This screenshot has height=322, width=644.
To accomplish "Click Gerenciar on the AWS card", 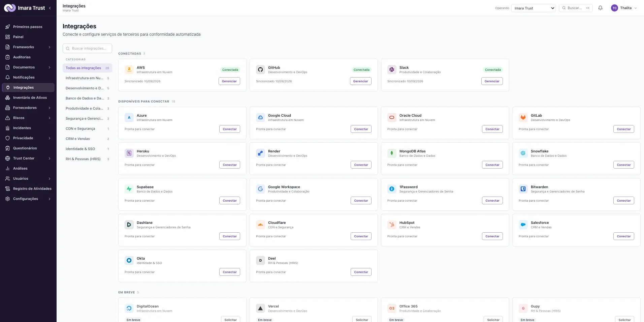I will pos(229,81).
